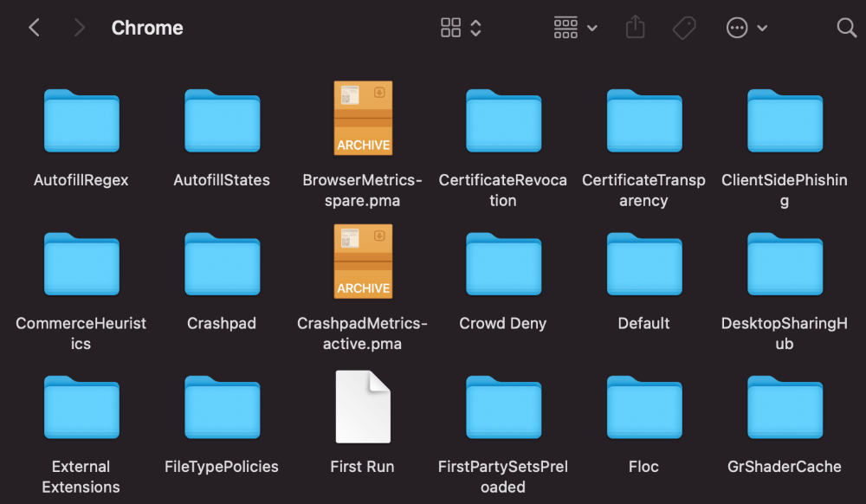866x504 pixels.
Task: Click the FileTypePolicies folder
Action: [x=222, y=407]
